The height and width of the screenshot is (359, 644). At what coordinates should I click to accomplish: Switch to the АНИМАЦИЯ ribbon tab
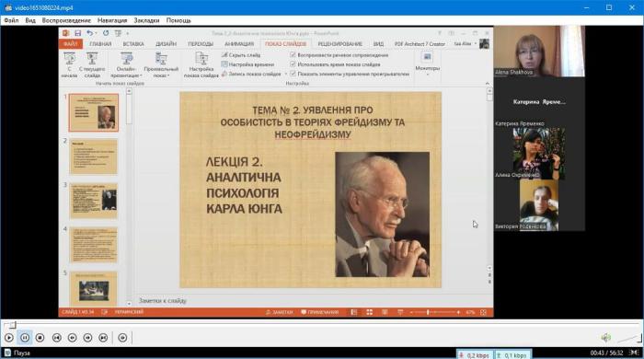(239, 44)
